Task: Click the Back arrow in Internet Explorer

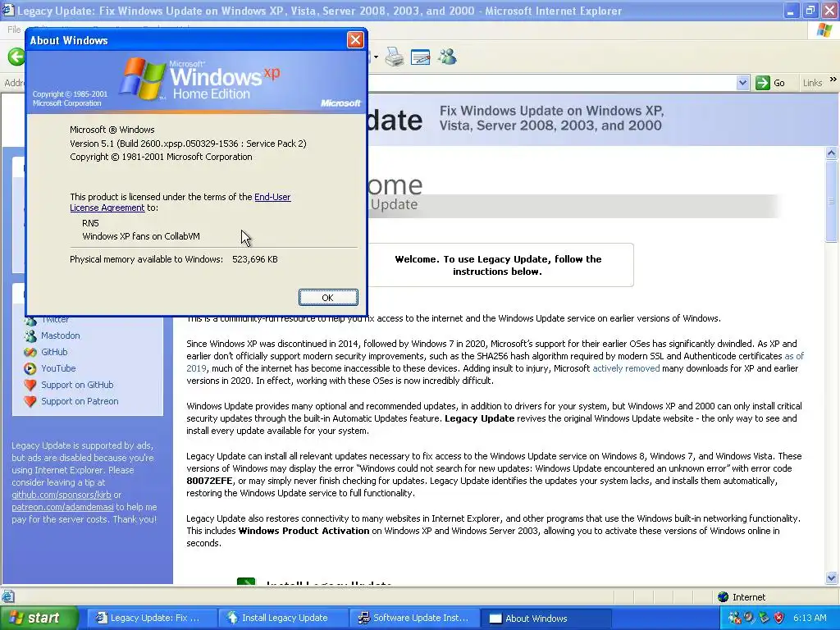Action: click(x=16, y=57)
